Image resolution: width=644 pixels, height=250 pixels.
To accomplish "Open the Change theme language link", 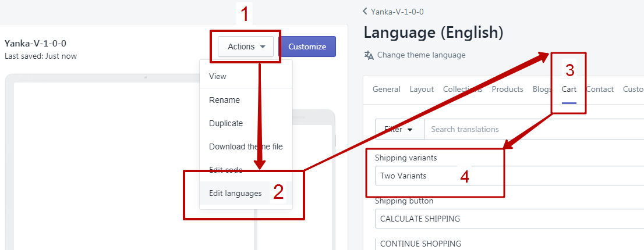I will click(x=421, y=55).
